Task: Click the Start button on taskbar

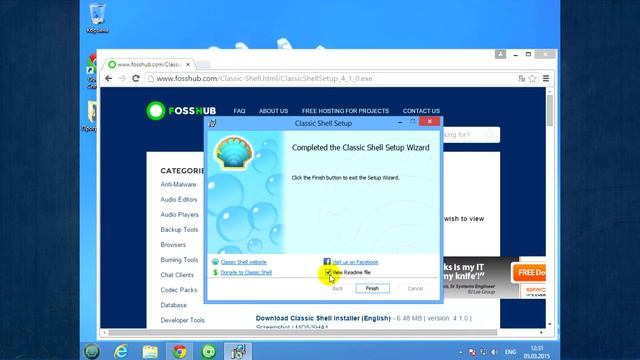Action: tap(92, 351)
